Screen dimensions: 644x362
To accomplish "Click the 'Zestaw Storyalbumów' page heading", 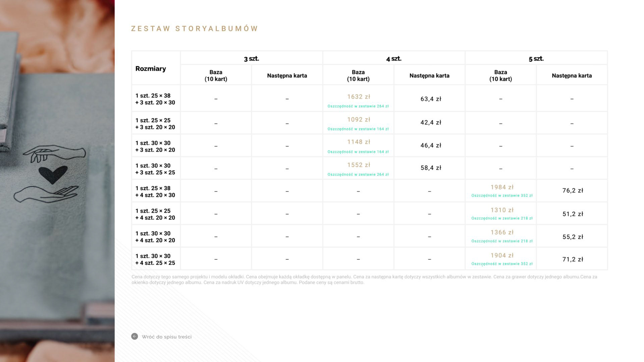I will [x=195, y=28].
